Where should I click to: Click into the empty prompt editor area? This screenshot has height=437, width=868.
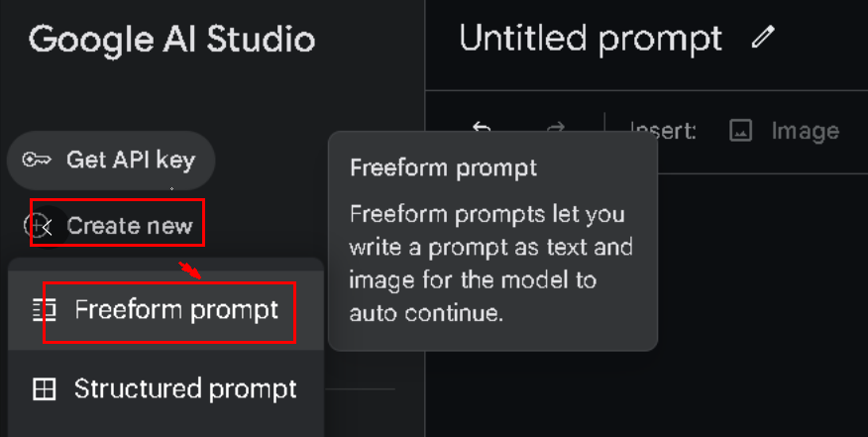(x=763, y=304)
